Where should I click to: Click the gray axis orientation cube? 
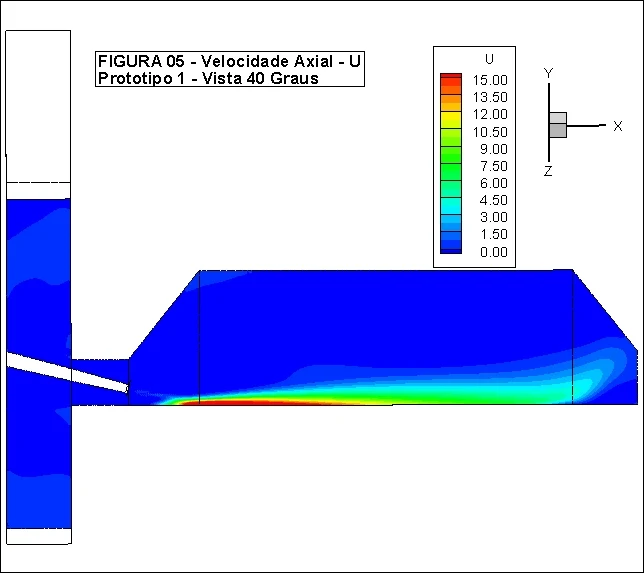pos(558,125)
